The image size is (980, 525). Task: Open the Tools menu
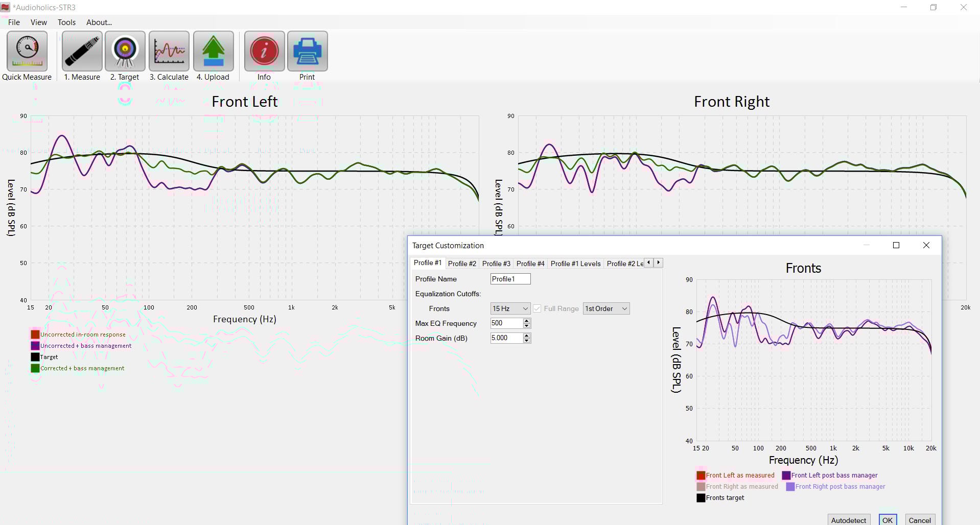coord(66,22)
